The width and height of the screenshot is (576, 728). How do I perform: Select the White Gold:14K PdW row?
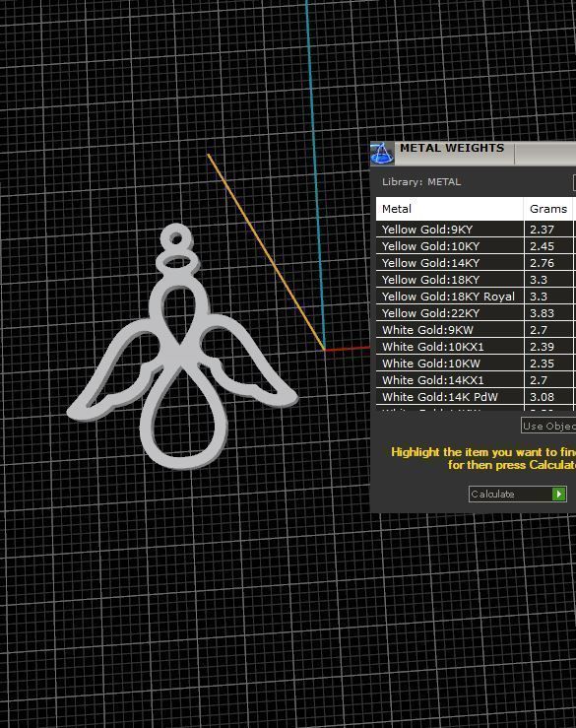(476, 396)
